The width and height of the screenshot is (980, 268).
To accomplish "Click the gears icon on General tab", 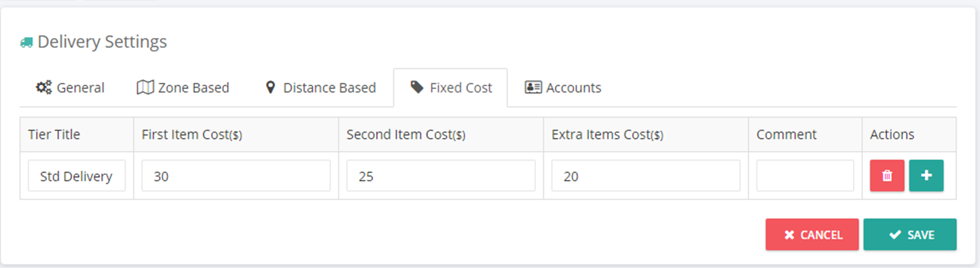I will point(44,87).
